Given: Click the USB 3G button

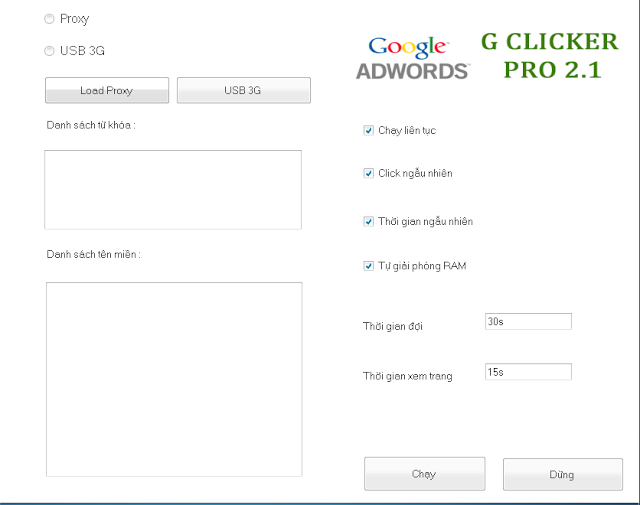Looking at the screenshot, I should tap(244, 90).
